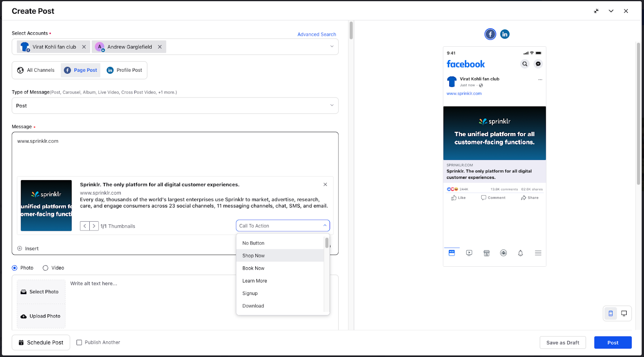Click the Share icon in post preview
The width and height of the screenshot is (644, 357).
click(x=523, y=198)
